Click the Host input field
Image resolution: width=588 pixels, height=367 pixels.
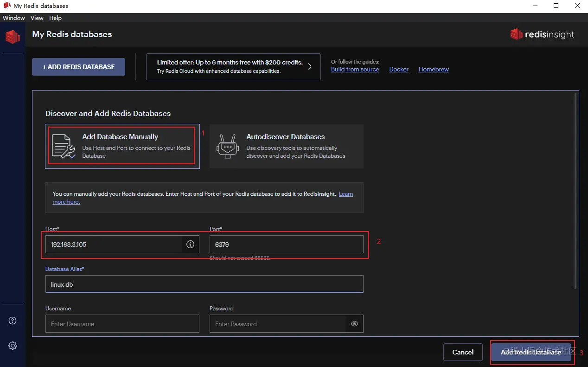pyautogui.click(x=122, y=244)
